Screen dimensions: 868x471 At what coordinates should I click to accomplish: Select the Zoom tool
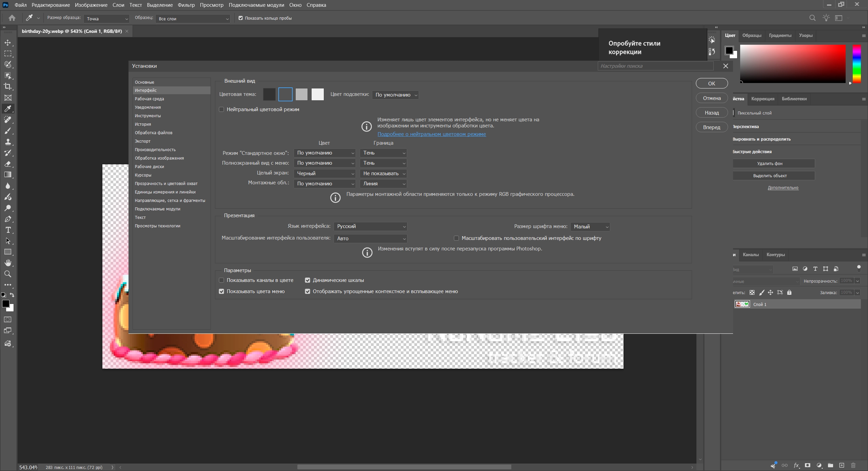(8, 274)
